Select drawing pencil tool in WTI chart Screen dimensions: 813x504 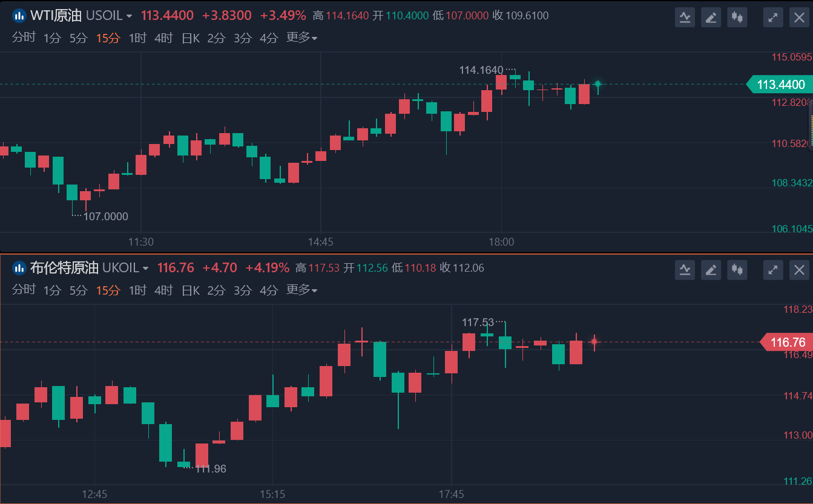pyautogui.click(x=711, y=17)
